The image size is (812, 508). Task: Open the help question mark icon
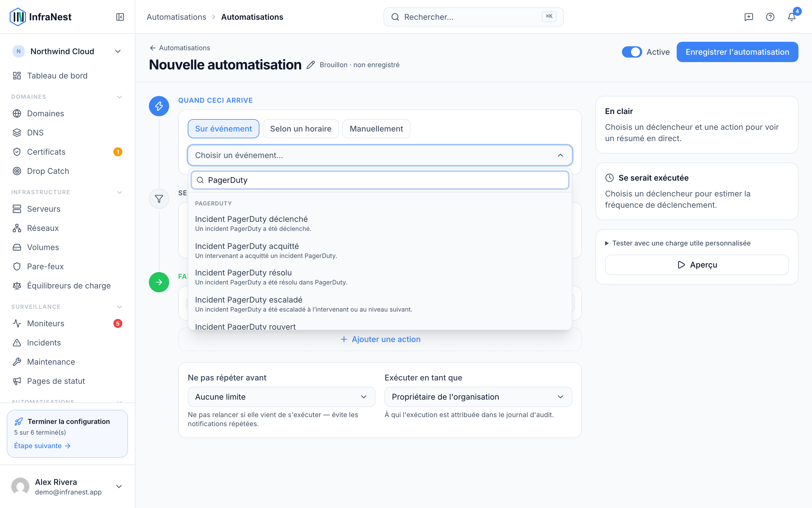(770, 17)
